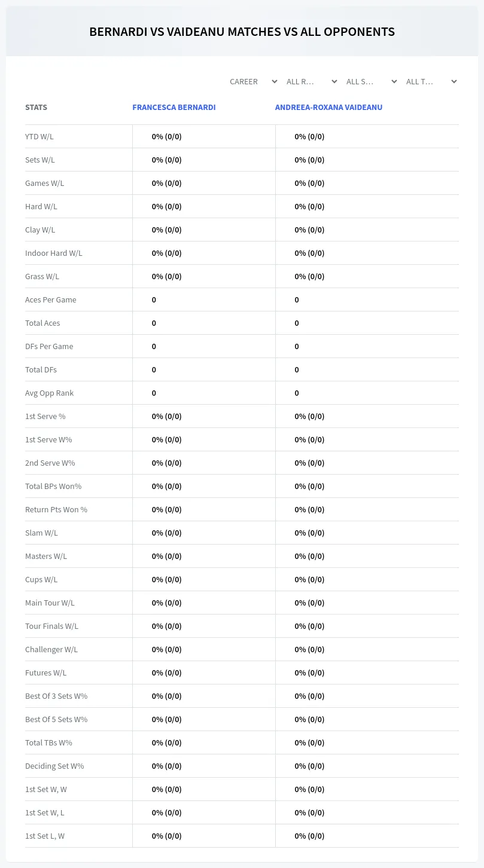Open the ALL S… filter dropdown
The image size is (484, 868).
(371, 81)
